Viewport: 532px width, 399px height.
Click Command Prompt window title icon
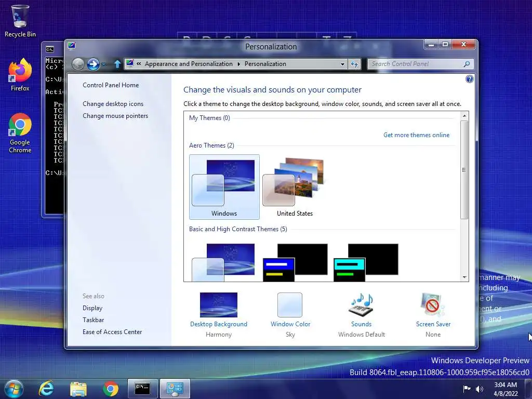[x=50, y=49]
